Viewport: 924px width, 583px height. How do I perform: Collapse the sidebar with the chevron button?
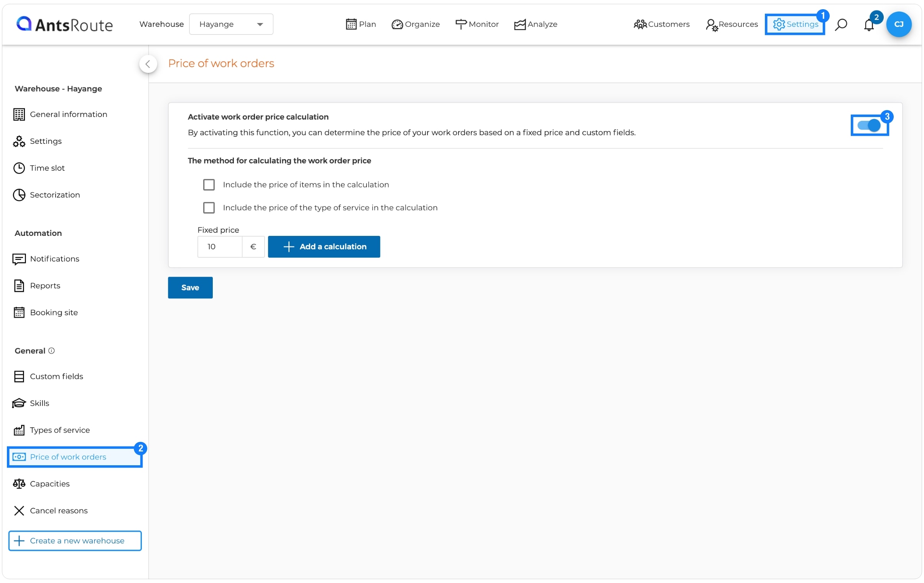point(148,64)
